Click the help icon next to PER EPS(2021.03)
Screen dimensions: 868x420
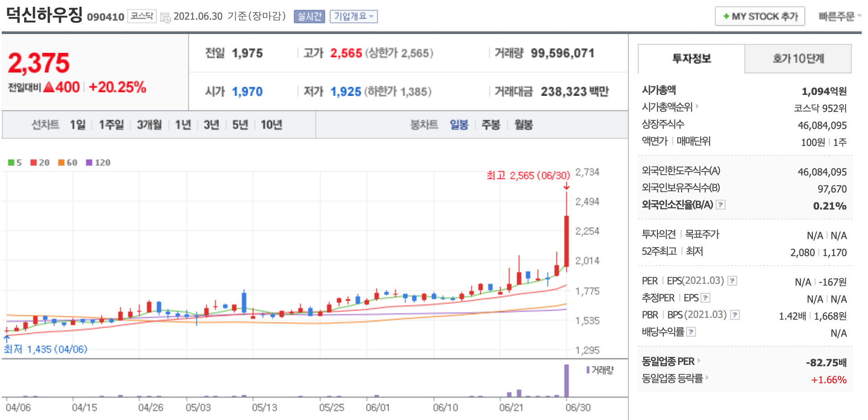pos(732,281)
